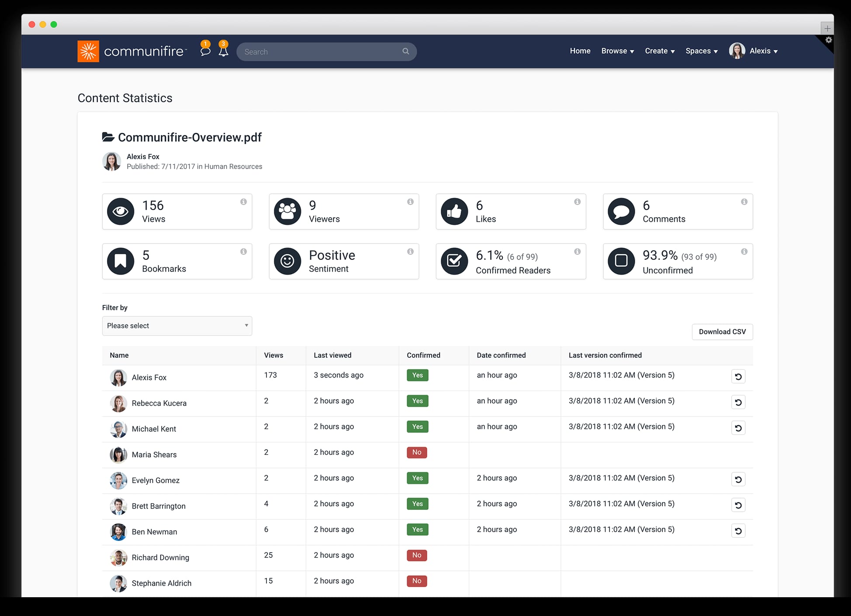The image size is (851, 616).
Task: Open Michael Kent's profile name
Action: point(154,429)
